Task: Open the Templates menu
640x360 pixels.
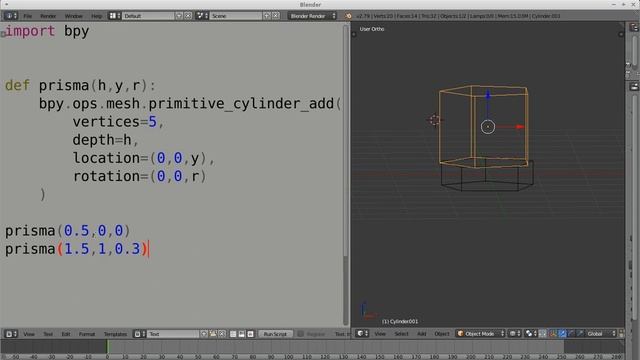Action: point(115,334)
